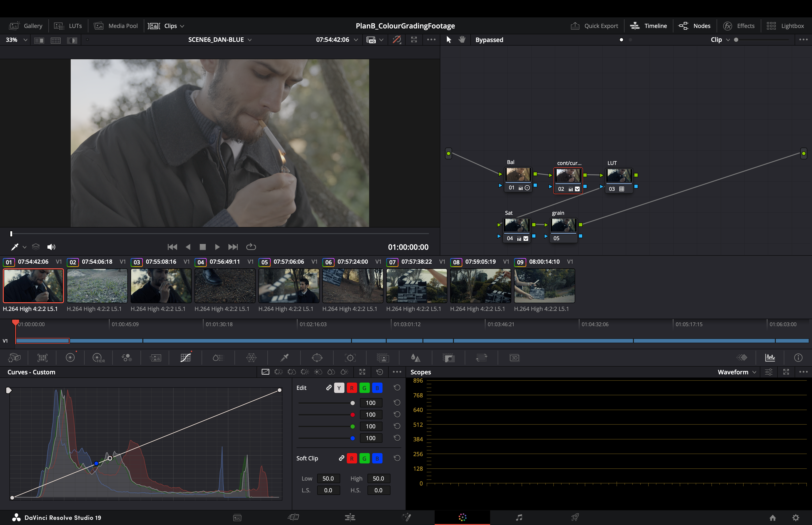
Task: Toggle Edit channel link icon
Action: click(x=328, y=388)
